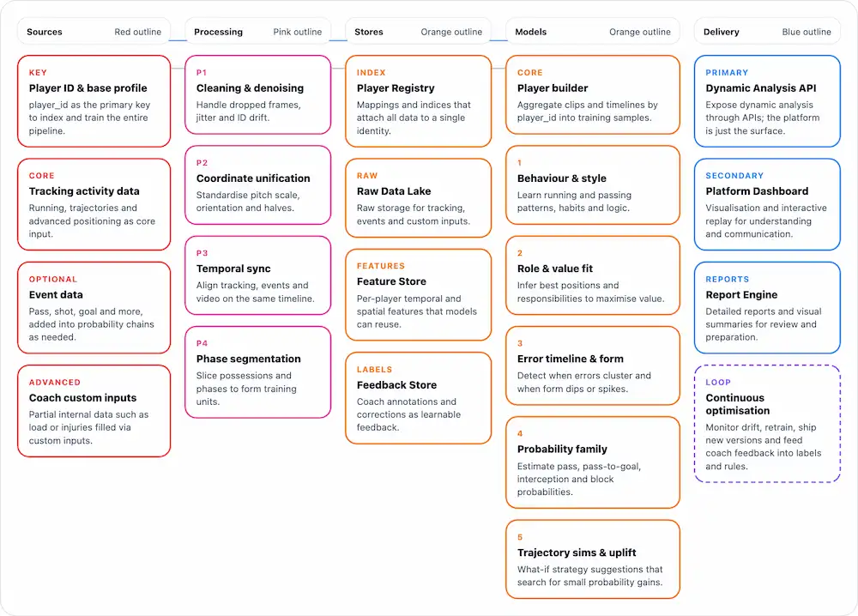The image size is (858, 616).
Task: Open the Feedback Store card
Action: pyautogui.click(x=418, y=398)
